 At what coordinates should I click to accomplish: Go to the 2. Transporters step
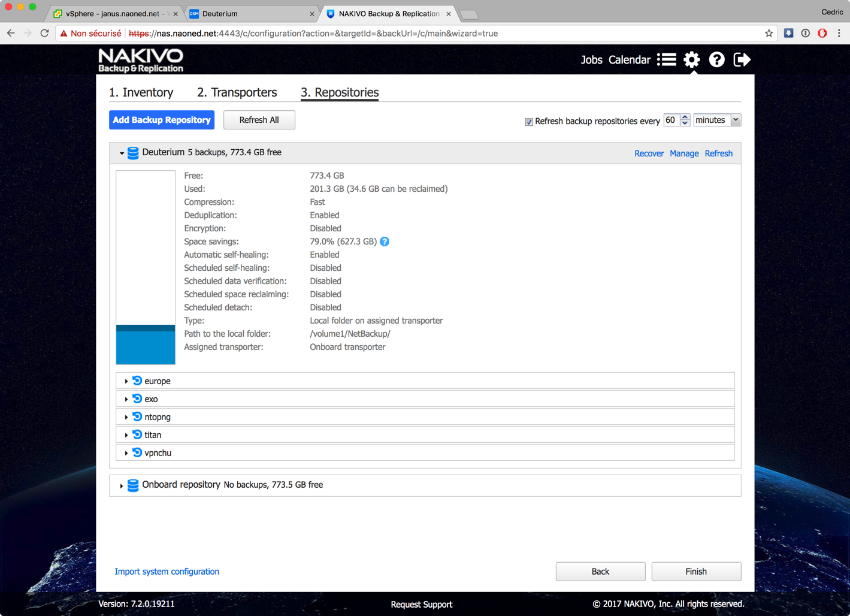[x=237, y=92]
